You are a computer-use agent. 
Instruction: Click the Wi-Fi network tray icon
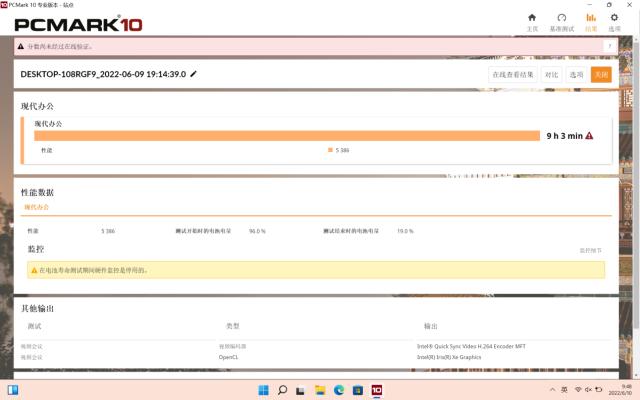click(x=578, y=390)
